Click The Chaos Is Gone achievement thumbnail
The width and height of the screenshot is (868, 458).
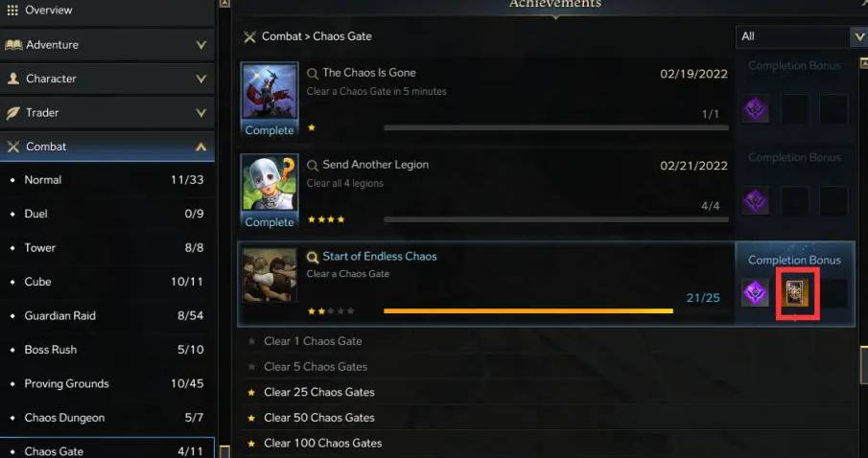270,93
